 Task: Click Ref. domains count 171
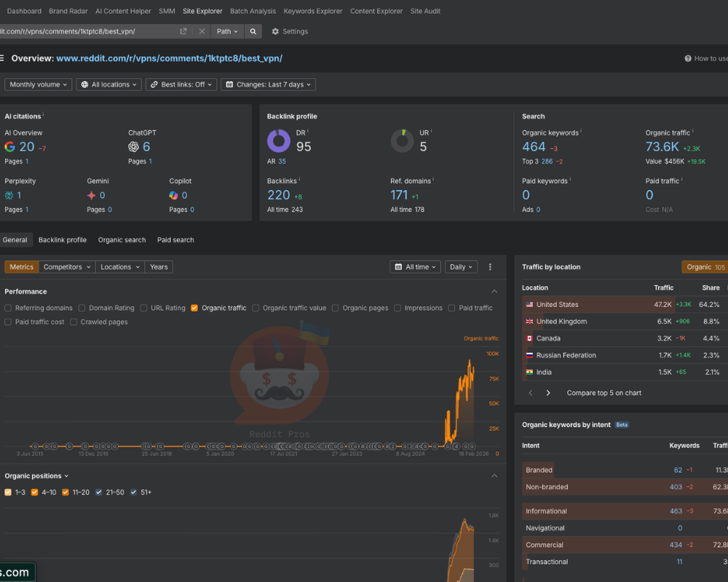399,196
